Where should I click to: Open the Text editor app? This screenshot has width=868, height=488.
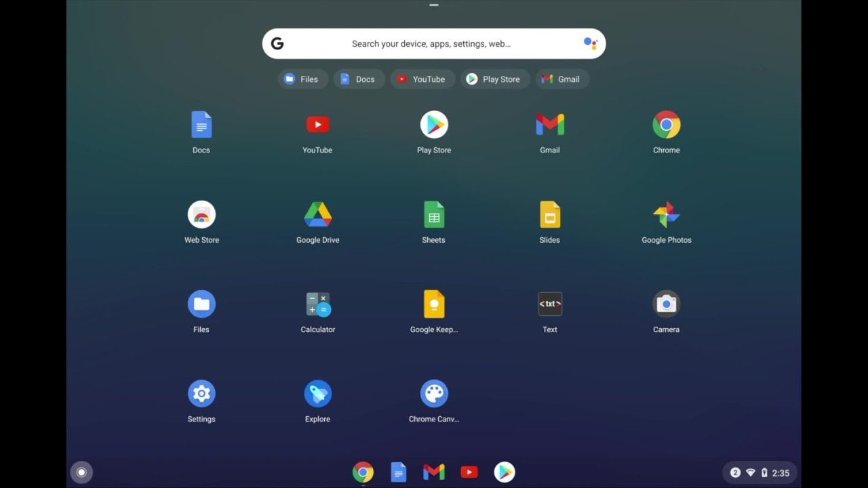(550, 304)
